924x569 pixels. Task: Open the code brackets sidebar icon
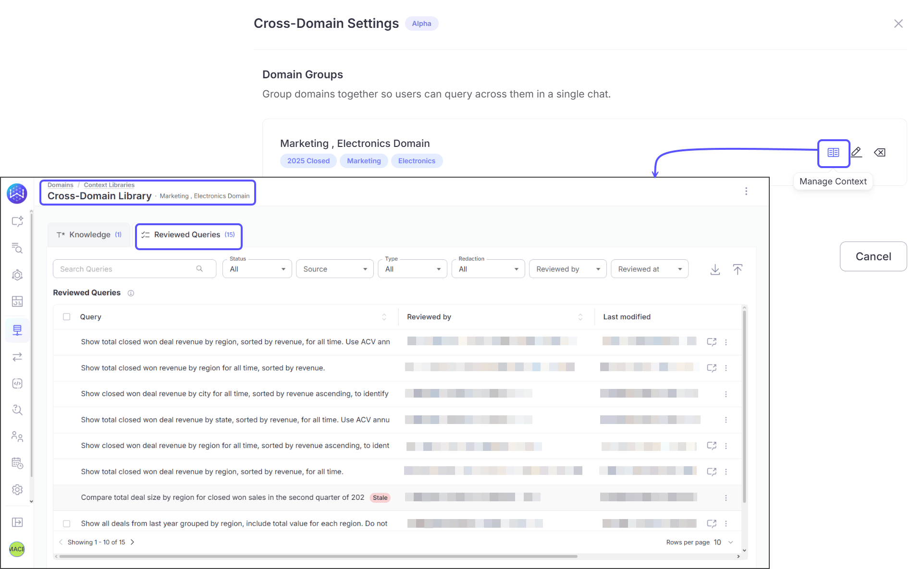[x=17, y=383]
